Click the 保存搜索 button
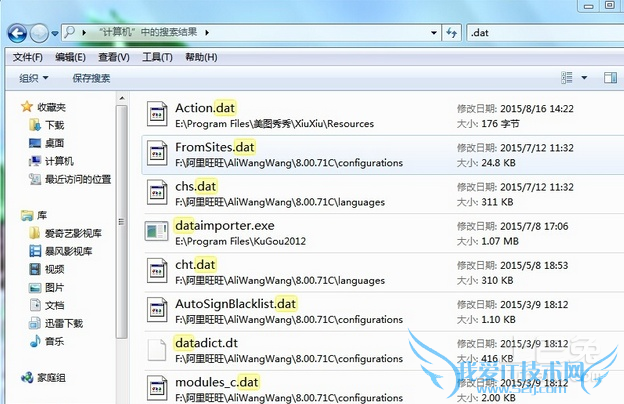The width and height of the screenshot is (624, 404). 91,78
